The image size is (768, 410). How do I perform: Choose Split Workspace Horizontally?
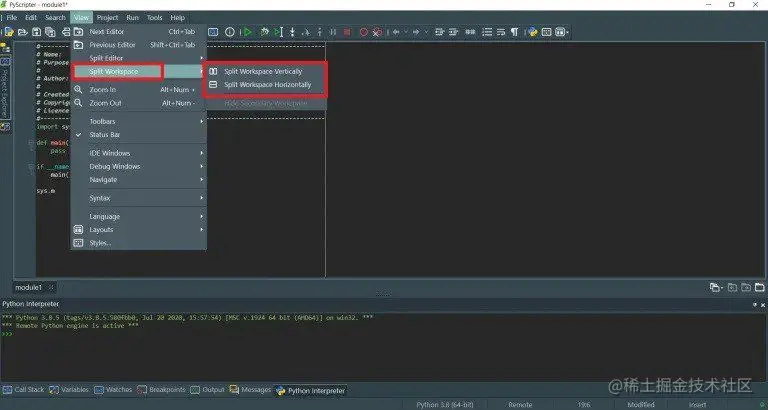pyautogui.click(x=265, y=85)
